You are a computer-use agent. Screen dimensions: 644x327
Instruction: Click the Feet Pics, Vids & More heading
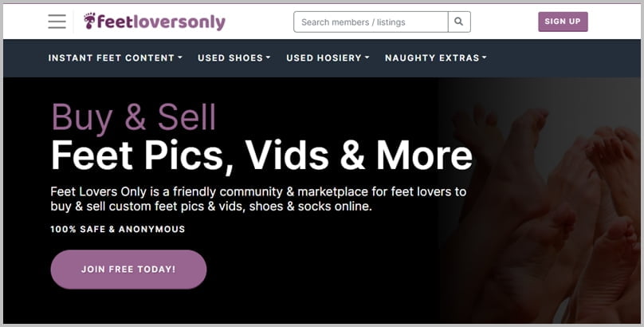pos(261,156)
